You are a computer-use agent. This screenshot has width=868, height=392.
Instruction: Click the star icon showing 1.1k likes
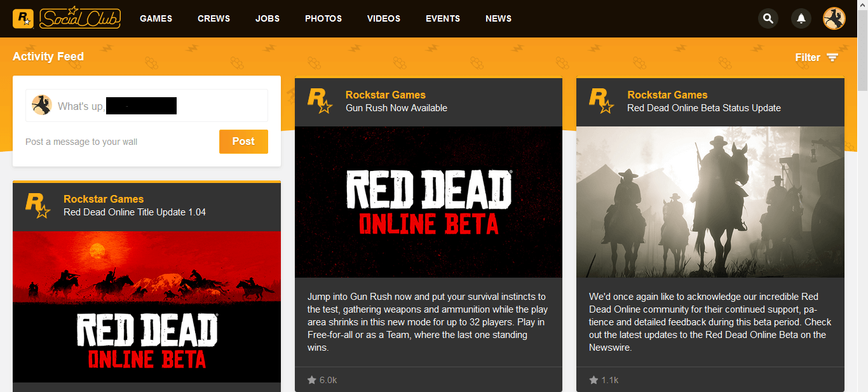593,380
